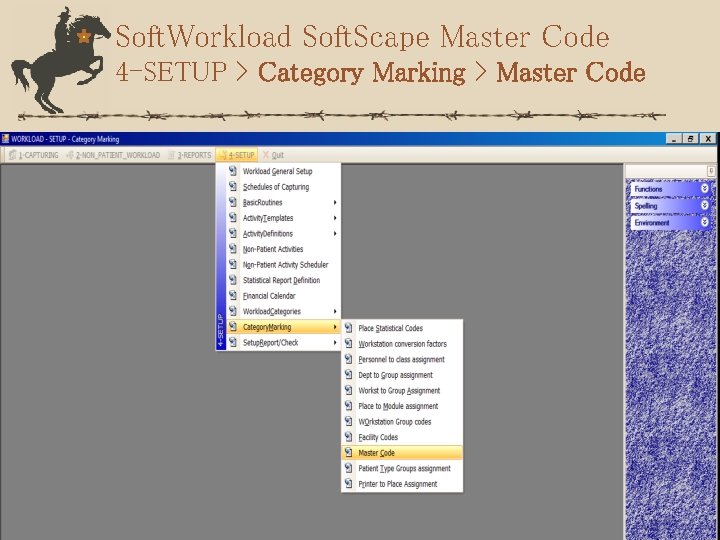Click the Facility Codes icon
Viewport: 720px width, 540px height.
click(349, 438)
